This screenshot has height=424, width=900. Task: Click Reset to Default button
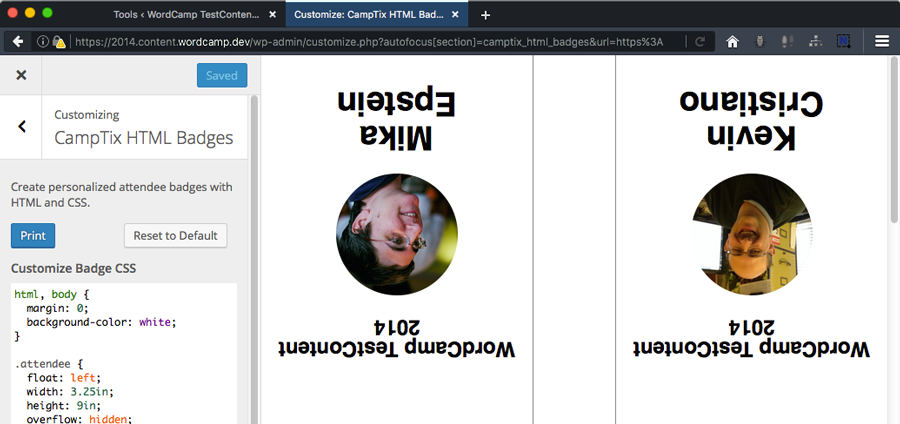176,236
